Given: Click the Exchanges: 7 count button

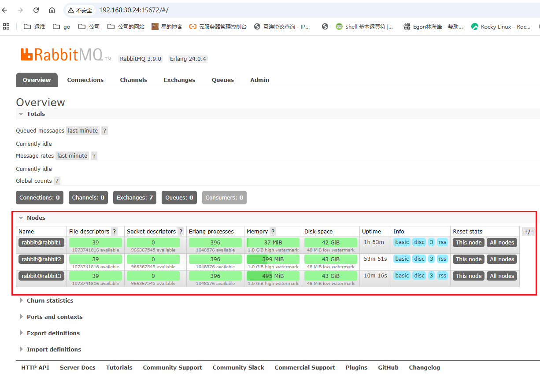Looking at the screenshot, I should [135, 198].
